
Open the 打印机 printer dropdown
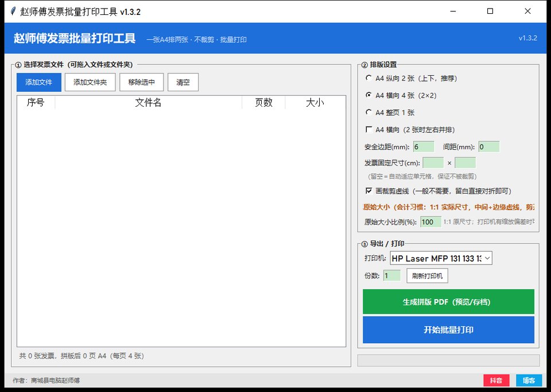pos(441,258)
